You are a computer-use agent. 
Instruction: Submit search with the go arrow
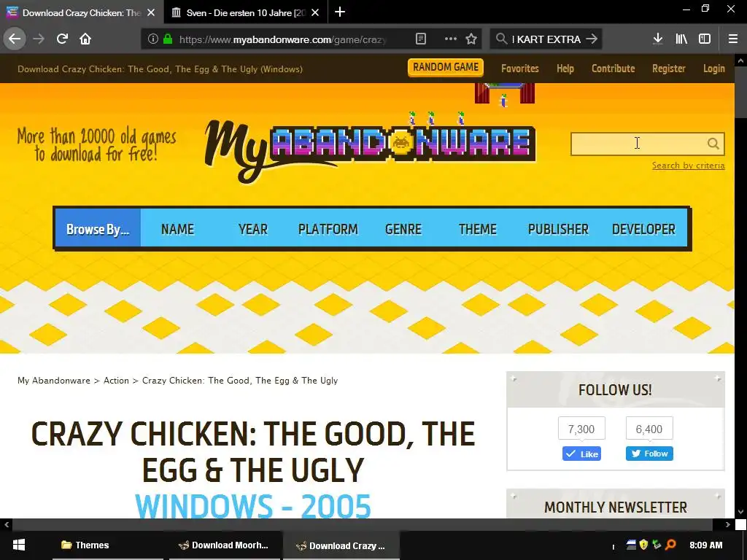tap(592, 39)
